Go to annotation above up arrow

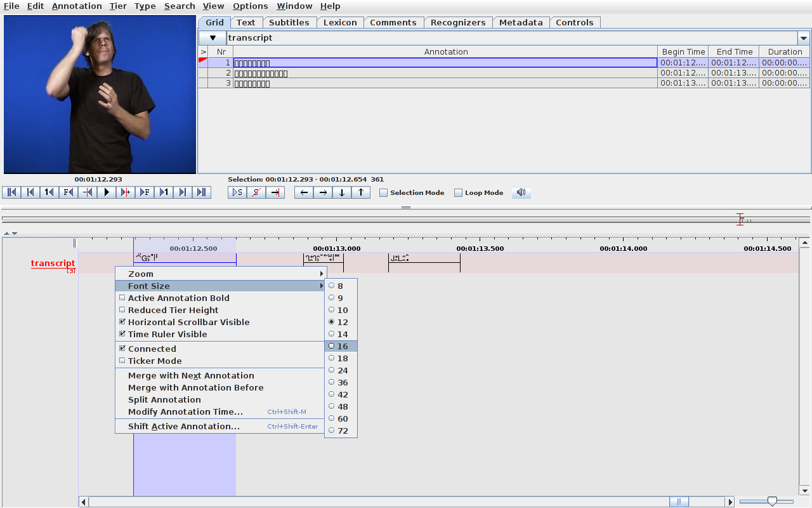point(361,192)
